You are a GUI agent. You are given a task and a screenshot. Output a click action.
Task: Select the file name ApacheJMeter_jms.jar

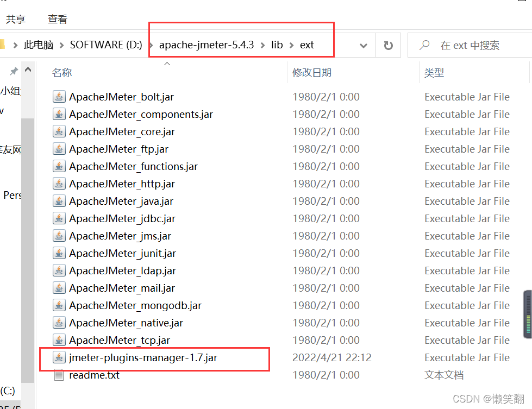tap(120, 236)
